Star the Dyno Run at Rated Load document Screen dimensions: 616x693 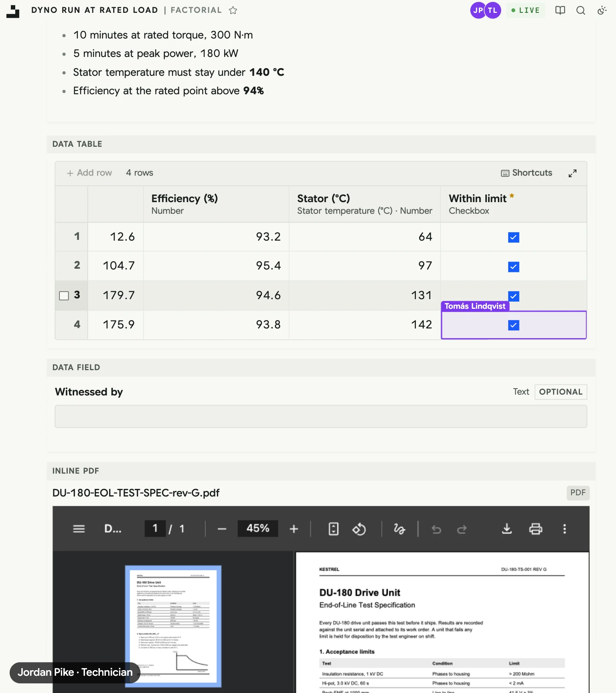(x=233, y=10)
